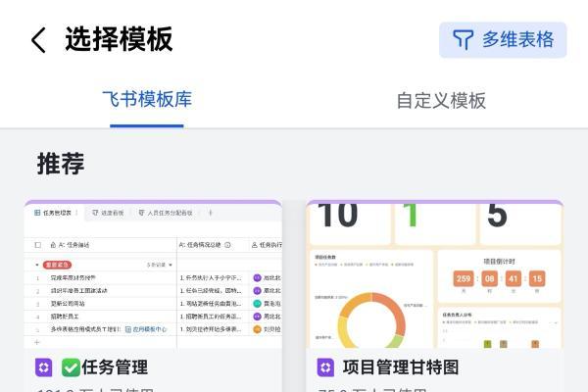Screen dimensions: 588x392
Task: Open the 任务管理 template preview thumbnail
Action: point(153,274)
